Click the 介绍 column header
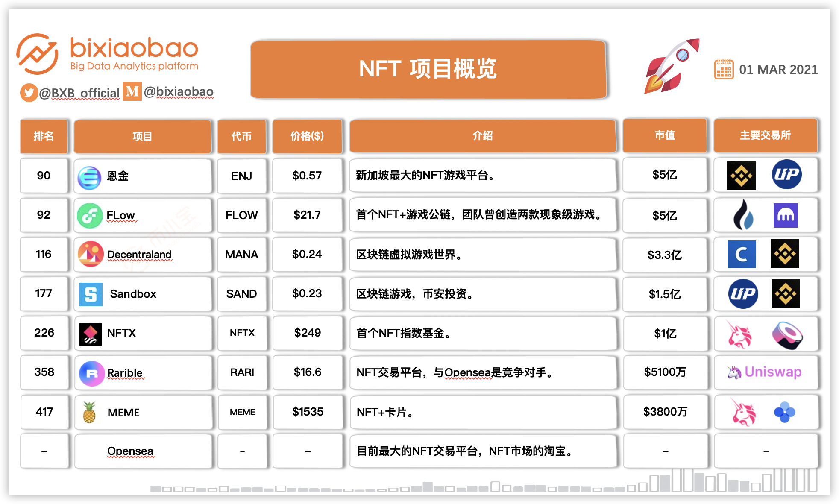This screenshot has height=504, width=839. pyautogui.click(x=483, y=136)
